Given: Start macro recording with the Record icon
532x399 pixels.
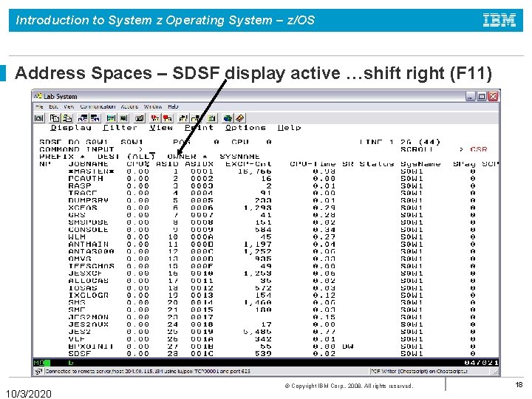Looking at the screenshot, I should (154, 118).
